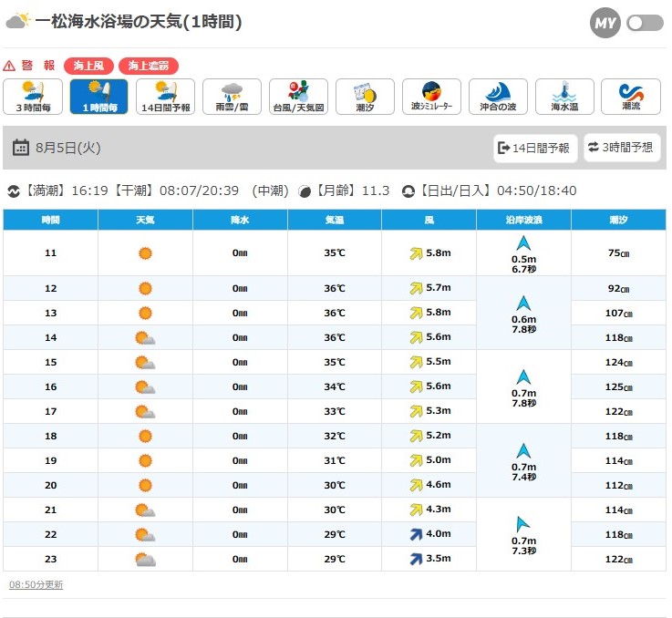Click the wave direction arrow above 0.5m
The height and width of the screenshot is (618, 672).
click(x=523, y=243)
